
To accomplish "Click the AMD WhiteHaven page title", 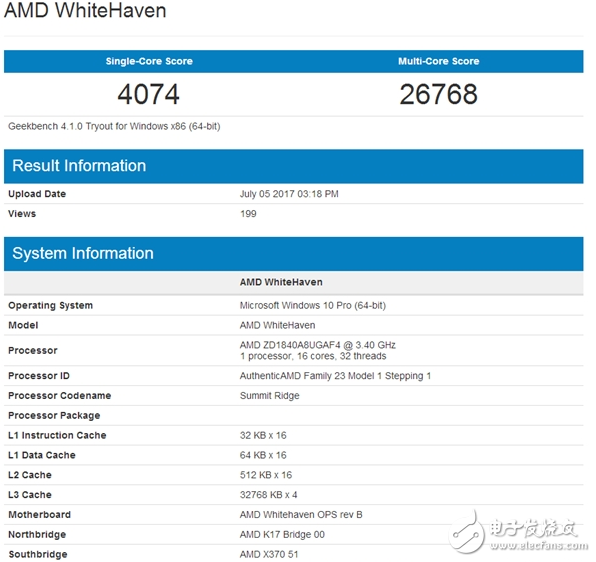I will (85, 10).
